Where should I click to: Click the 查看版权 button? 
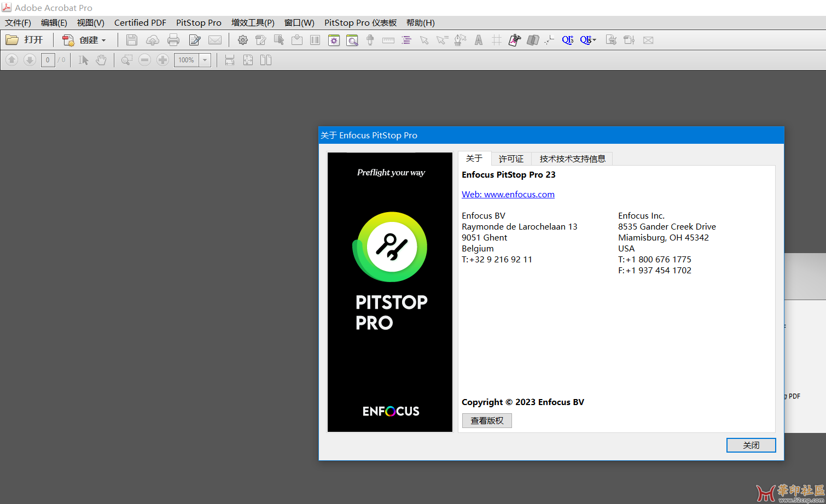click(487, 420)
